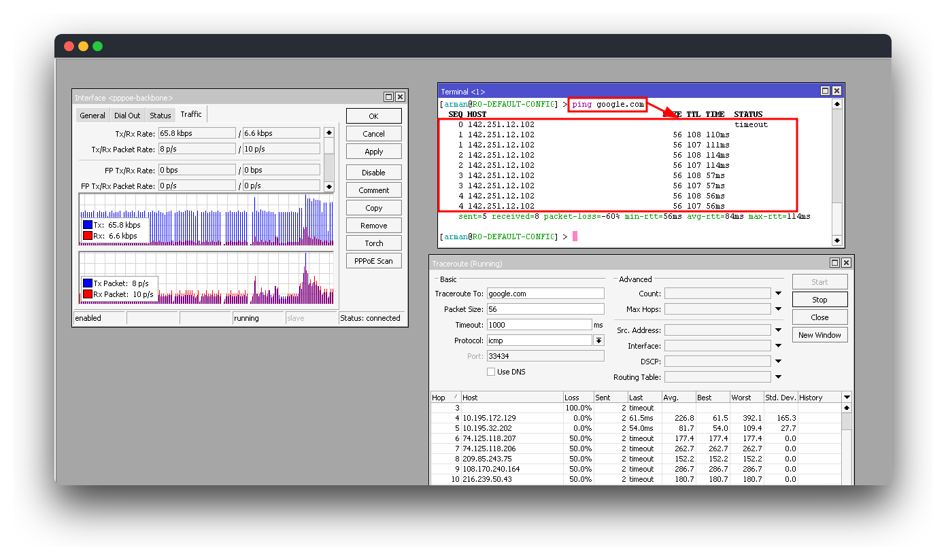This screenshot has height=560, width=946.
Task: Click the scroll-up arrow in the Interface window
Action: click(x=328, y=132)
